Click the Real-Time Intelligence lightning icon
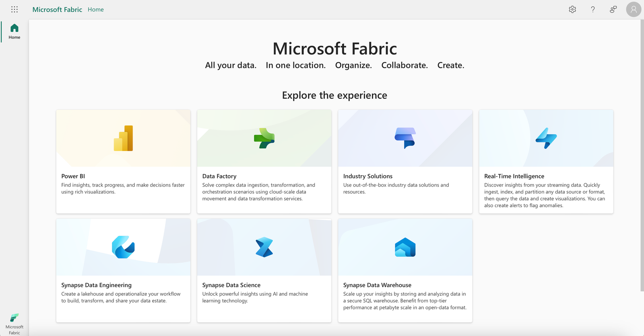This screenshot has width=644, height=336. coord(546,138)
